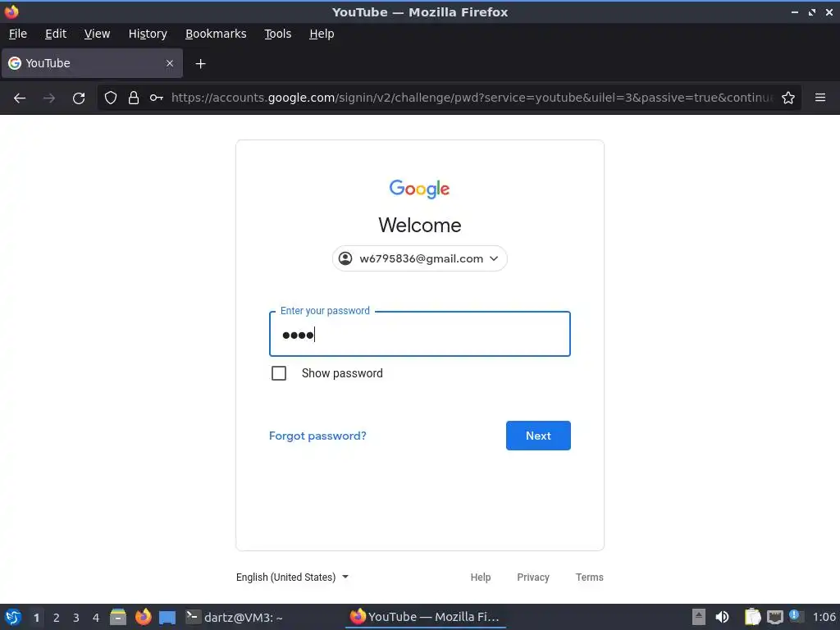Switch to workspace 3 in the pager
840x630 pixels.
coord(76,618)
